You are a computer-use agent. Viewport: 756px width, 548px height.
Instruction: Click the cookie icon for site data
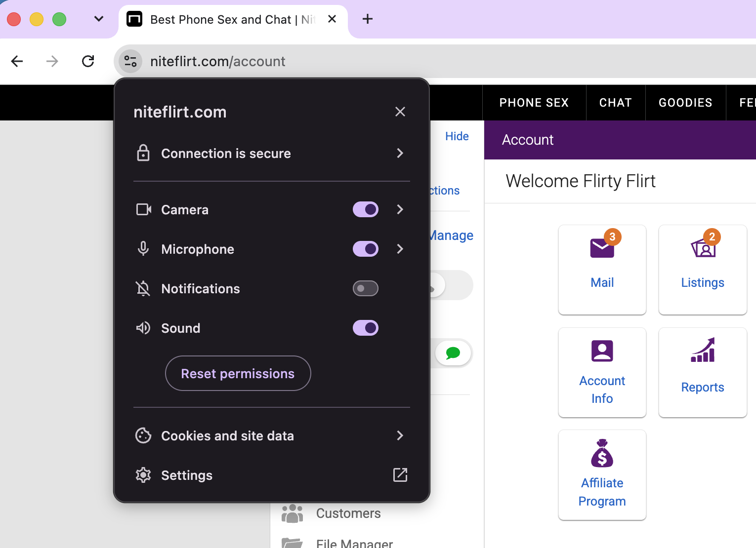click(x=143, y=435)
